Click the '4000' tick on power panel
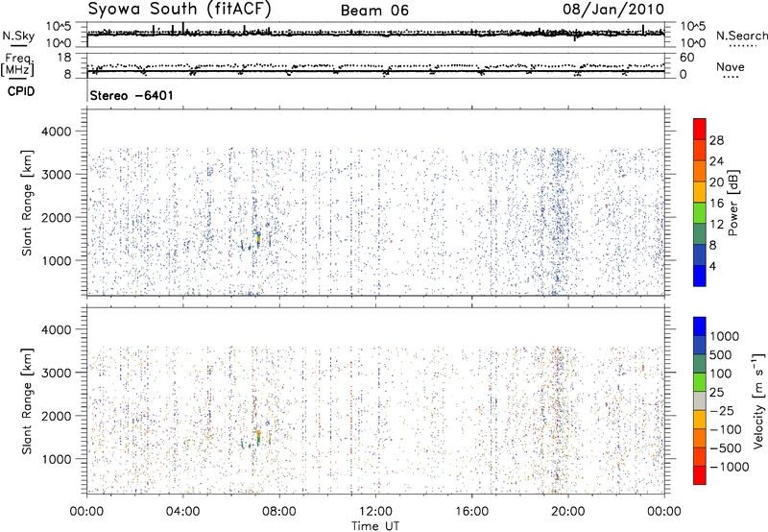 57,132
